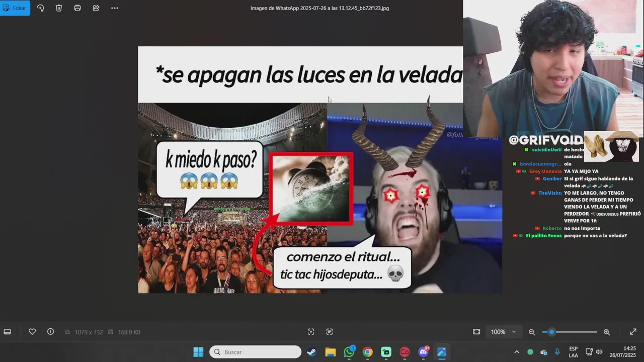Screen dimensions: 644x362
Task: Click chat message 'no nos importa'
Action: [582, 228]
